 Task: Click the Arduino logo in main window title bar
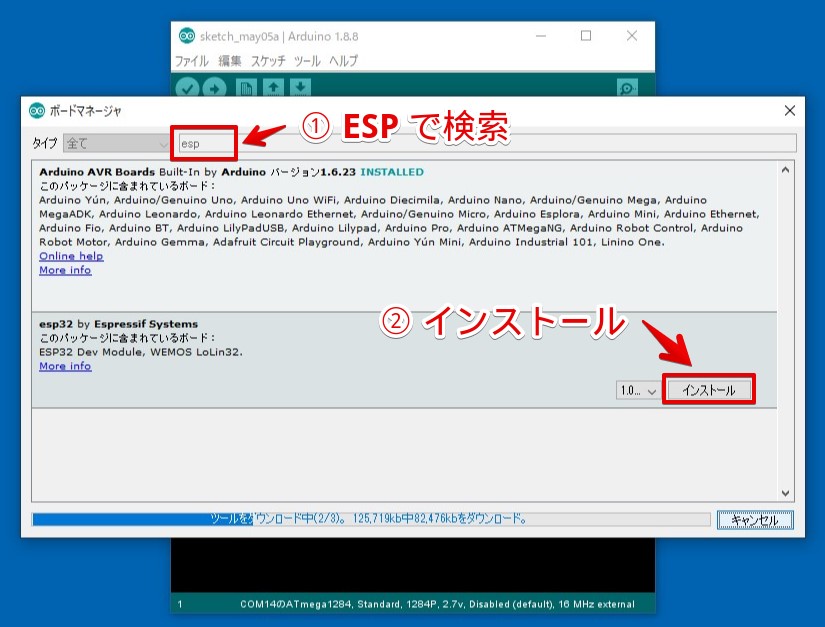186,36
